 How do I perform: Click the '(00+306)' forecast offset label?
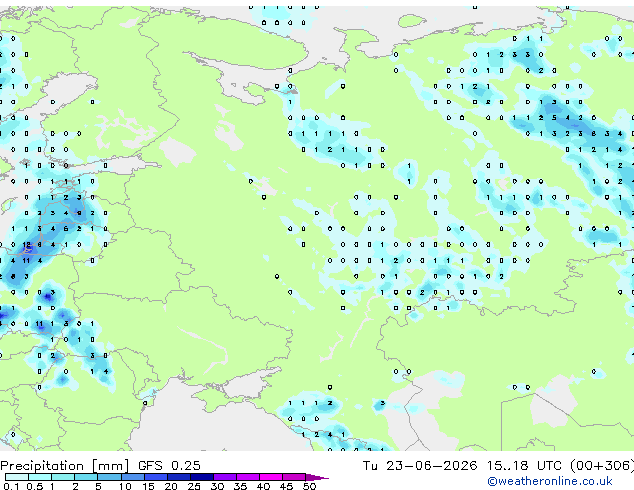(x=602, y=466)
